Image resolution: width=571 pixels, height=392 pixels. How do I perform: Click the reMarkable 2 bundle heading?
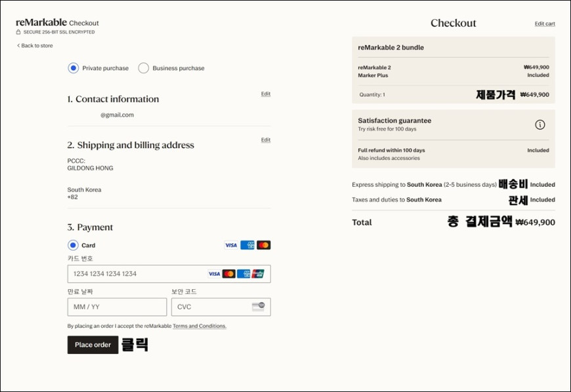(x=391, y=47)
